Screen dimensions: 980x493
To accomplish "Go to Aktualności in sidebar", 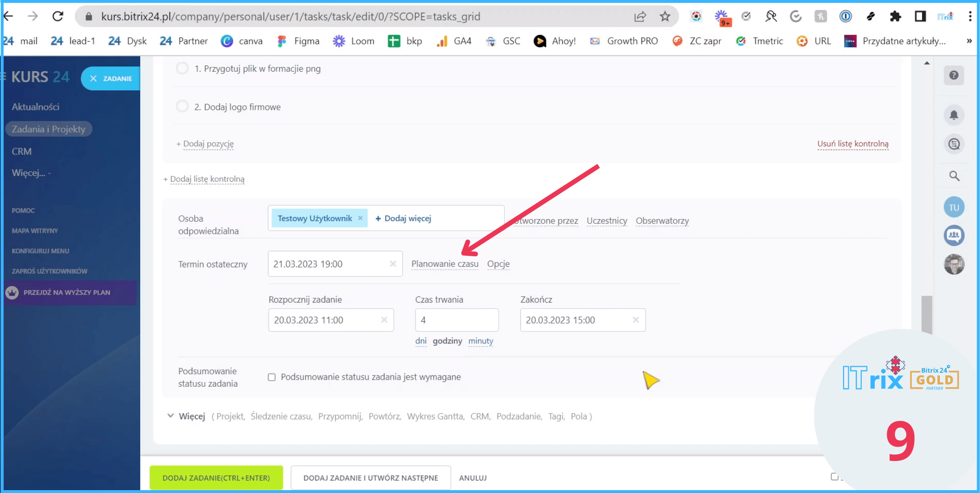I will [35, 107].
